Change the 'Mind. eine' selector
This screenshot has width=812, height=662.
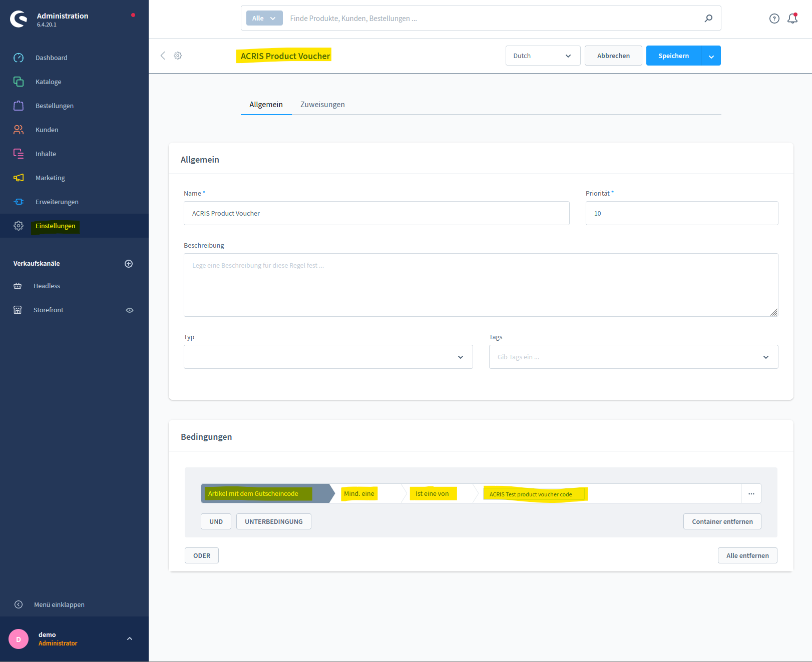[368, 493]
